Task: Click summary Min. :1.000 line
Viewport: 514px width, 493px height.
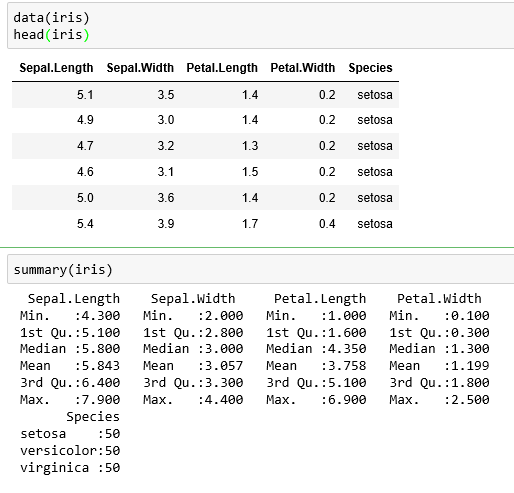Action: click(316, 316)
